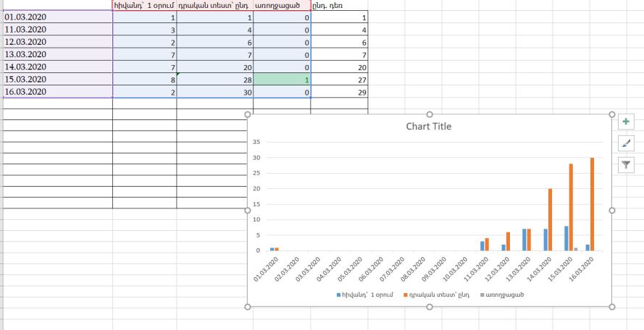Image resolution: width=644 pixels, height=330 pixels.
Task: Click the orange bar for 15.03.2020
Action: point(571,207)
